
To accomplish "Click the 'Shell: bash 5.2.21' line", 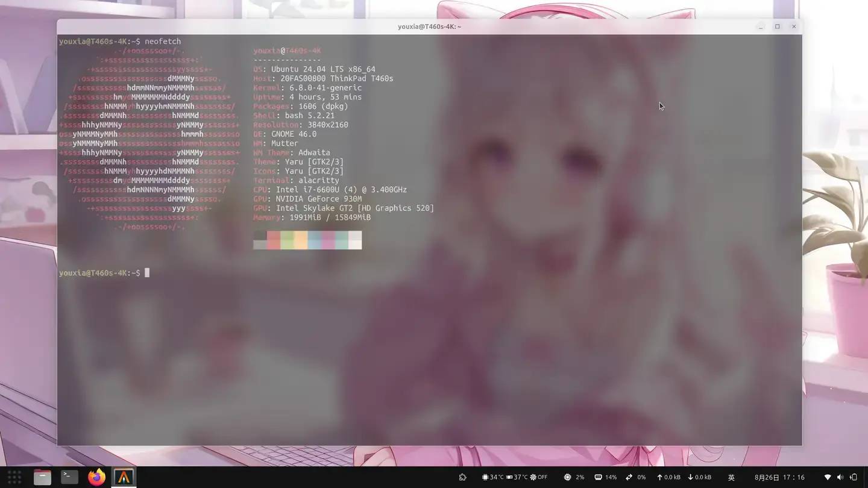I will 294,116.
